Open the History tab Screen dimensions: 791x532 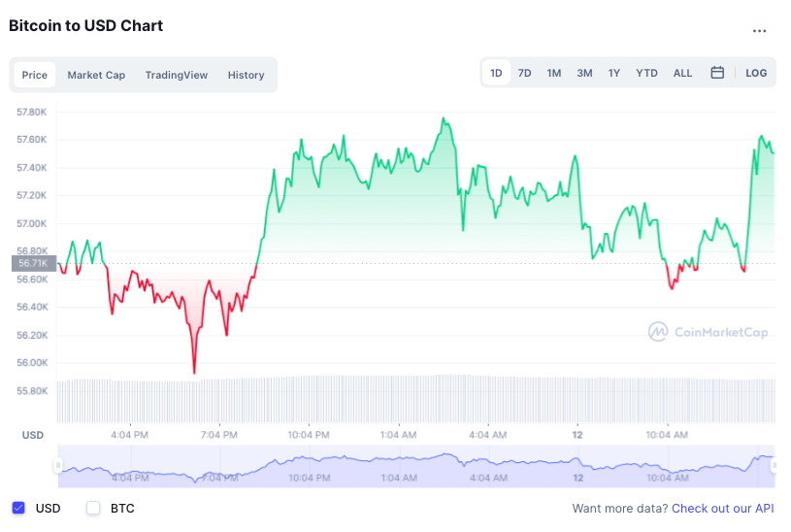(246, 75)
